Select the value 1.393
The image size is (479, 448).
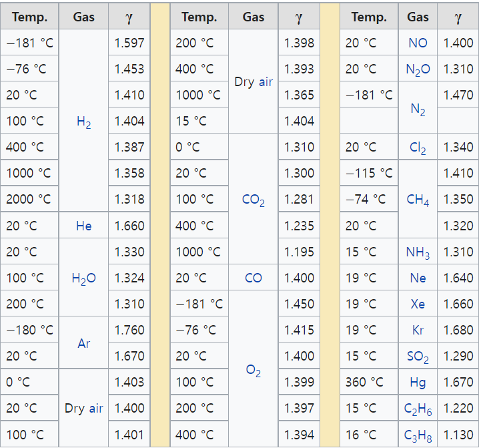pyautogui.click(x=299, y=69)
